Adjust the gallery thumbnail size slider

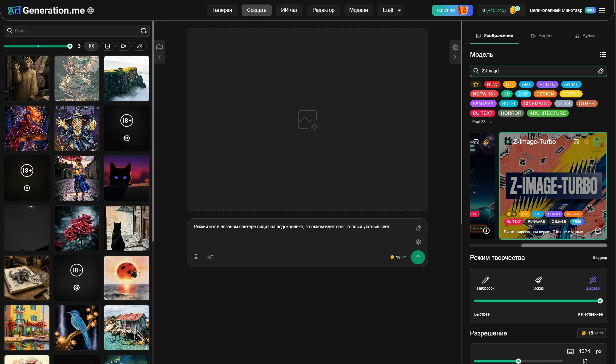pyautogui.click(x=70, y=46)
